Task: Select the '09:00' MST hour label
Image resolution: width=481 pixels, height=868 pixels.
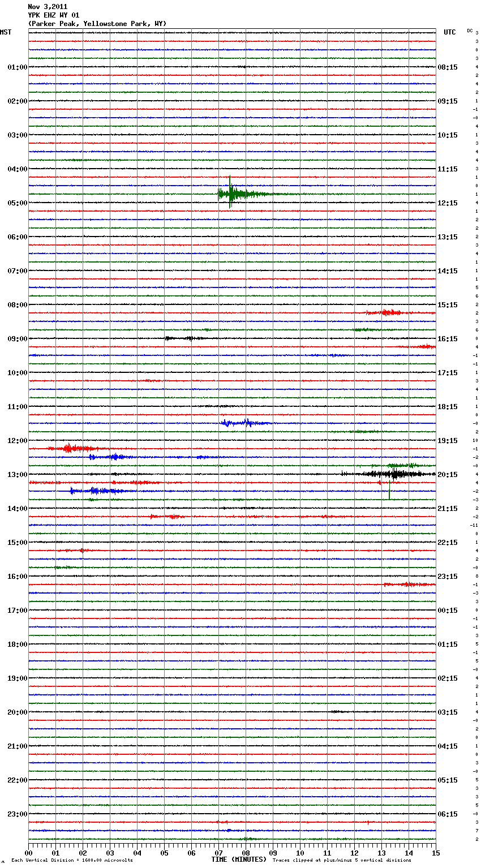Action: [x=17, y=339]
